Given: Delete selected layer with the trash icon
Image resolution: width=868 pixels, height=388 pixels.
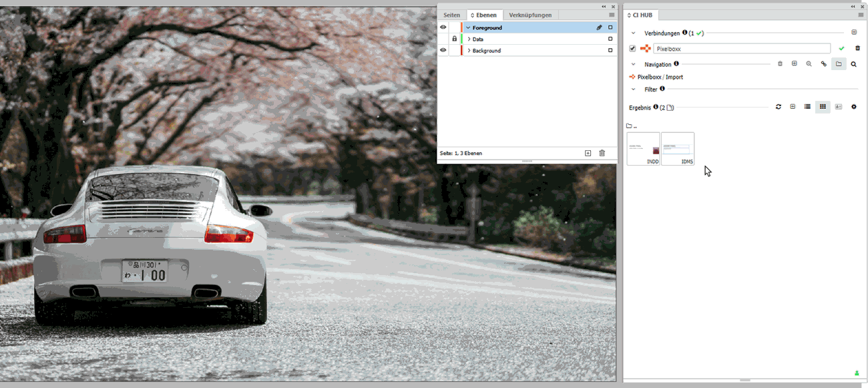Looking at the screenshot, I should tap(602, 153).
